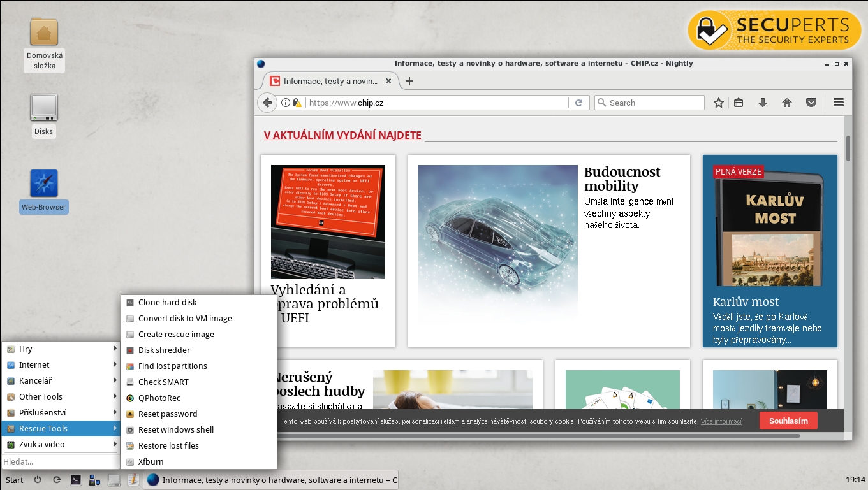Image resolution: width=868 pixels, height=490 pixels.
Task: Reload the chip.cz page
Action: 578,103
